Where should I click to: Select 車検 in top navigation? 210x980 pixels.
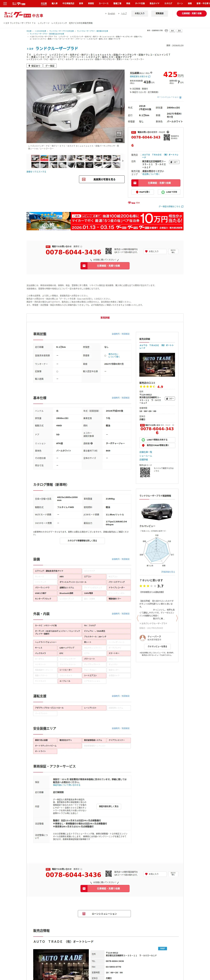point(128,3)
